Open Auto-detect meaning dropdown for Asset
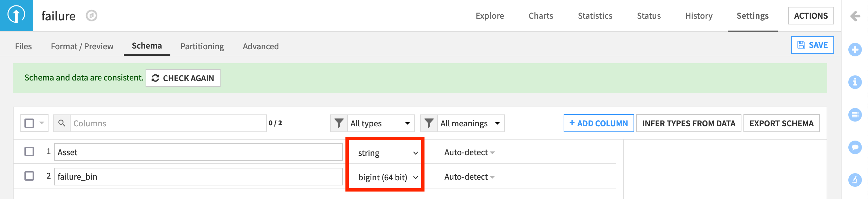The image size is (868, 199). pos(470,152)
